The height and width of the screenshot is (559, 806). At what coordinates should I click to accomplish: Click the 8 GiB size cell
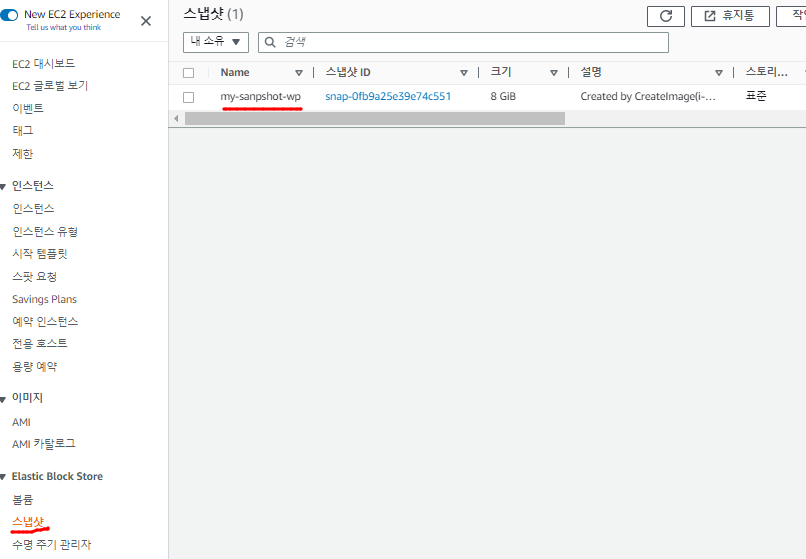tap(503, 96)
